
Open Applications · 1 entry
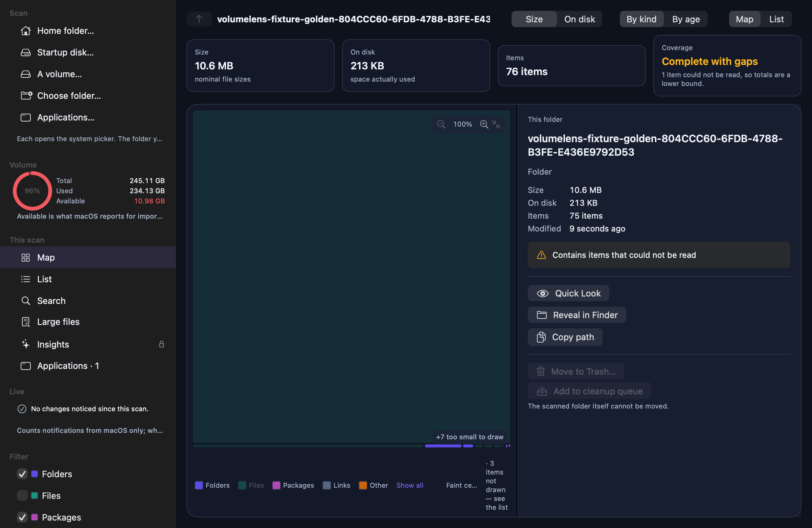(88, 366)
